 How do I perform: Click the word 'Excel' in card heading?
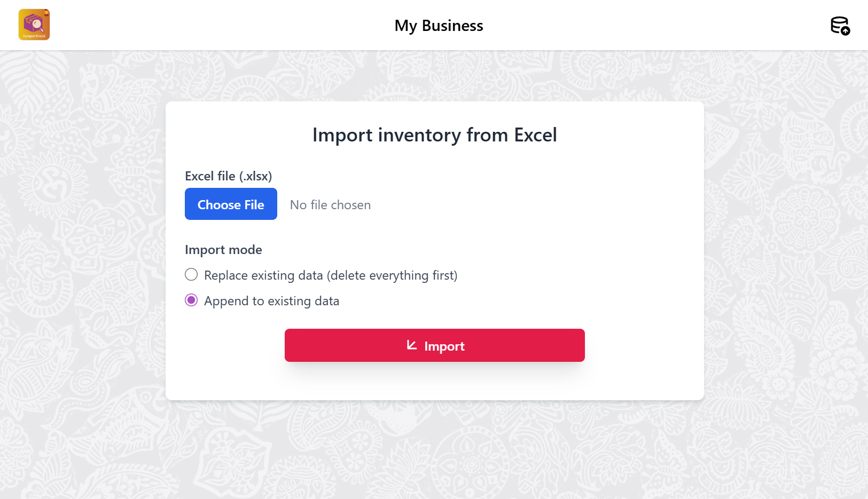tap(535, 135)
